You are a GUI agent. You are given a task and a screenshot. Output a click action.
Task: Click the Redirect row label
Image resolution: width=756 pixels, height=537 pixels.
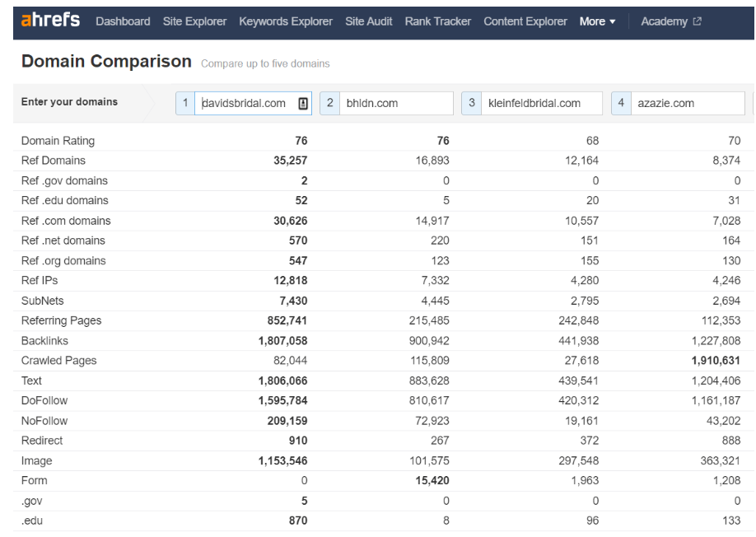click(42, 441)
